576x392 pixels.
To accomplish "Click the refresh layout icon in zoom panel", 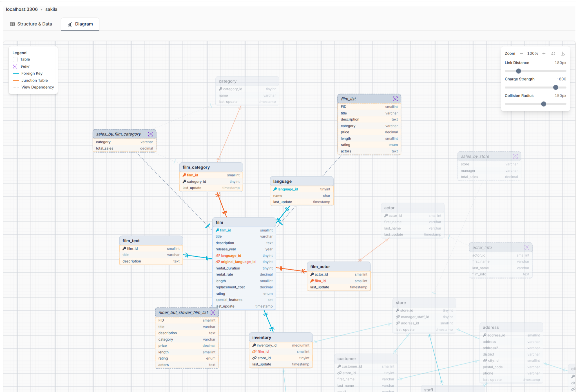I will pos(553,53).
